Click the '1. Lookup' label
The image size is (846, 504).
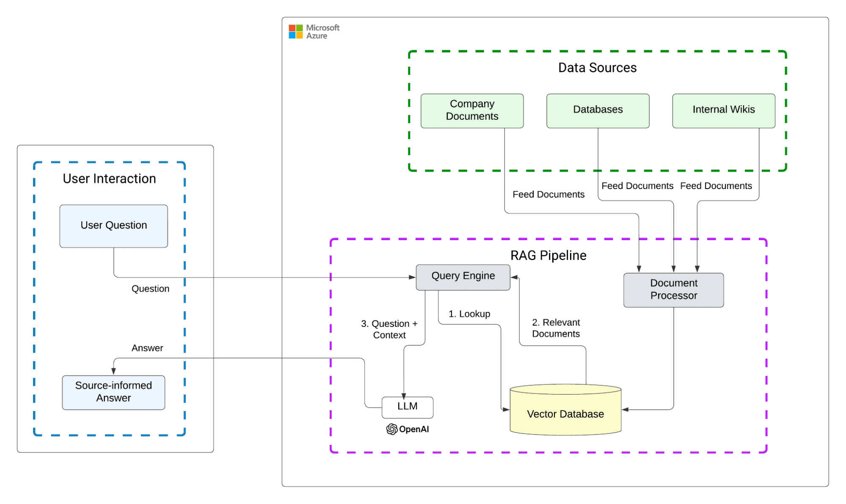coord(469,314)
